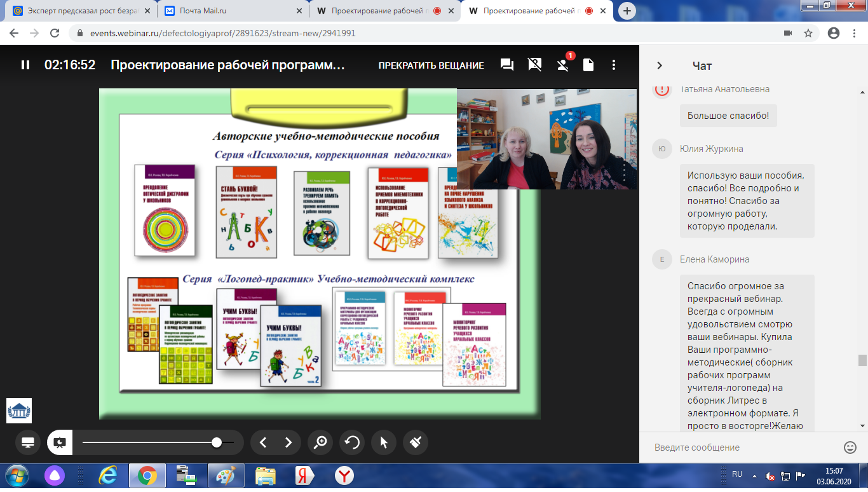Click the Введите сообщение input field
The height and width of the screenshot is (492, 868).
[743, 448]
